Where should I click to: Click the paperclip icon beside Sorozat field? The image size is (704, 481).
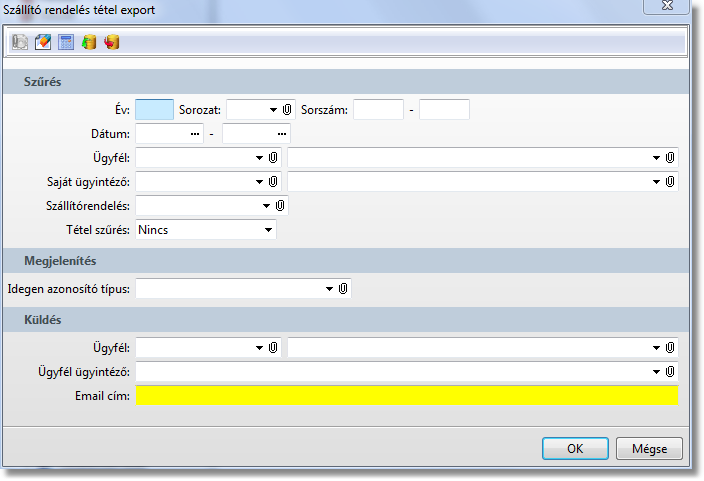tap(287, 110)
